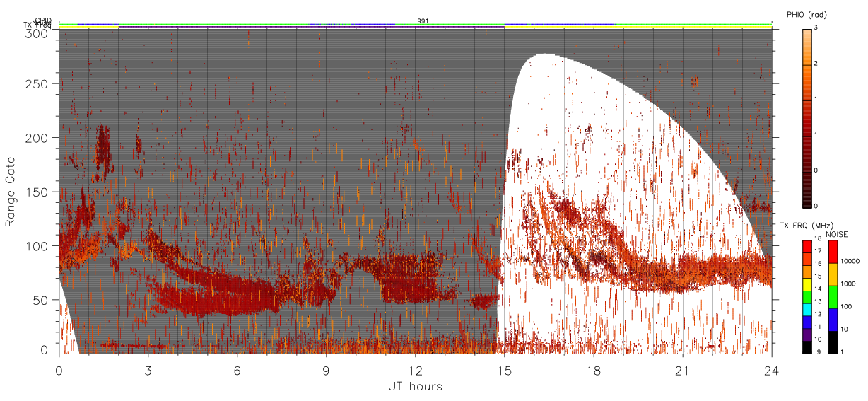
Task: Click the "24" tick on the UT hours axis
Action: click(771, 369)
